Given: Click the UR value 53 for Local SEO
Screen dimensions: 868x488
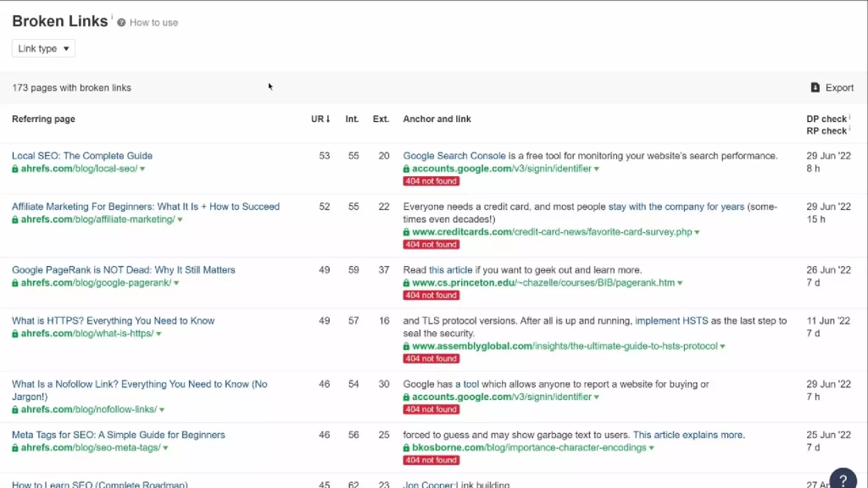Looking at the screenshot, I should pos(325,156).
